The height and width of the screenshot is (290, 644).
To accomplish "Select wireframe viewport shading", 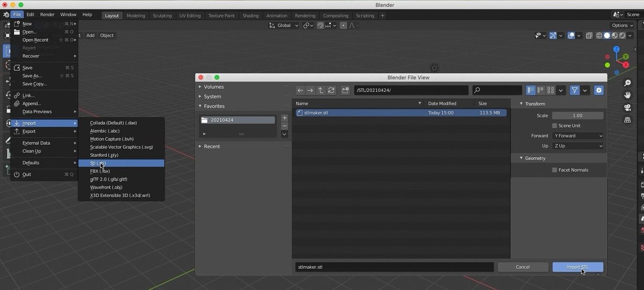I will (599, 35).
